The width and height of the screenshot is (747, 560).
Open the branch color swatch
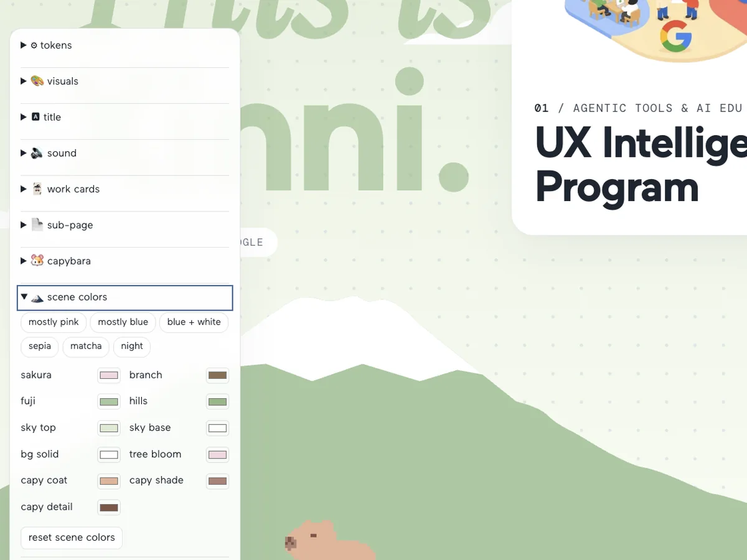click(x=218, y=375)
